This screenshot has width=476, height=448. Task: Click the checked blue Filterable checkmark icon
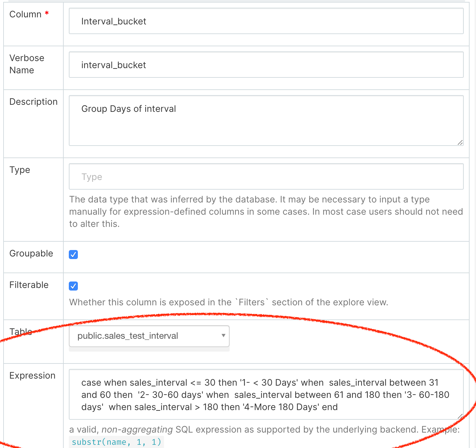click(73, 286)
